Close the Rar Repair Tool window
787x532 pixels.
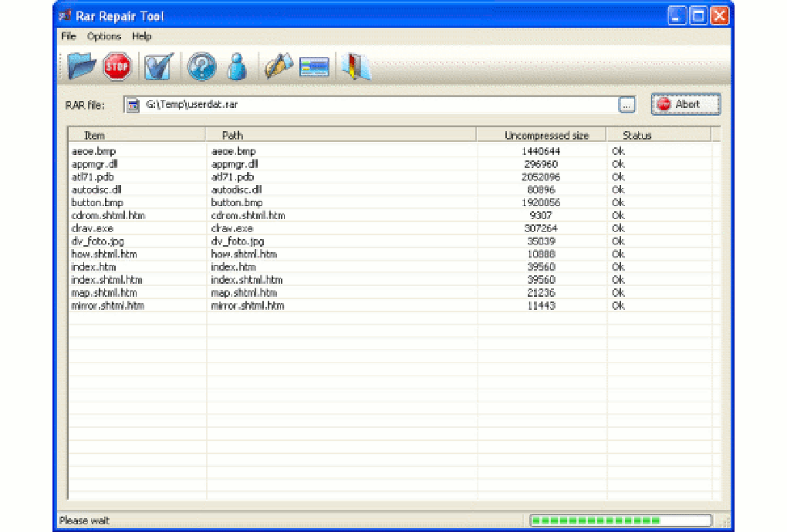click(720, 16)
